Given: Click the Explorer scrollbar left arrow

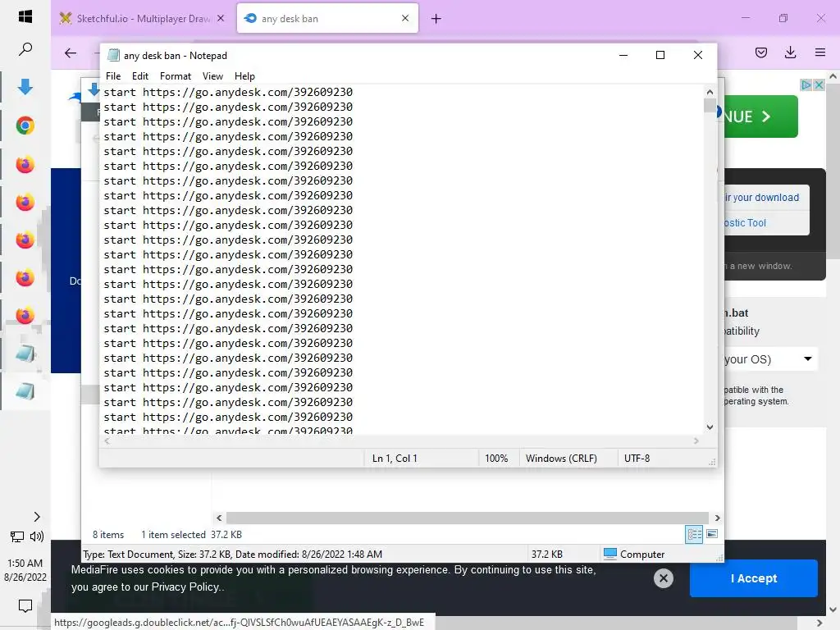Looking at the screenshot, I should [218, 518].
